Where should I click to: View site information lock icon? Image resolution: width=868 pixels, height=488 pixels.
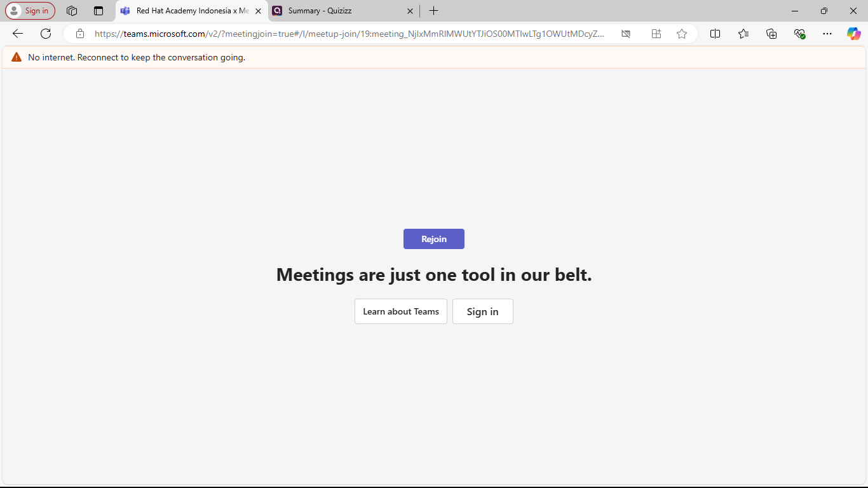pos(80,34)
